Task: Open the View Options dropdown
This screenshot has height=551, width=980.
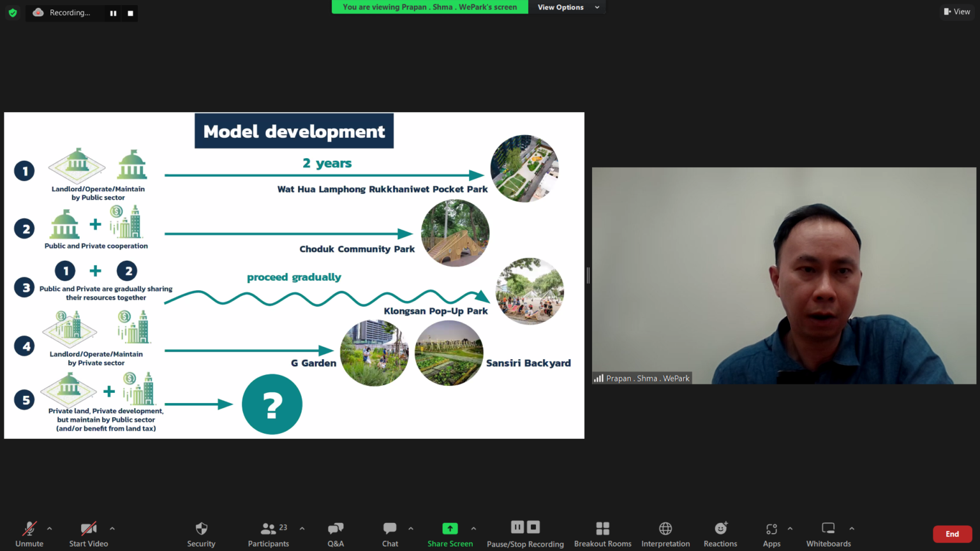Action: (x=567, y=7)
